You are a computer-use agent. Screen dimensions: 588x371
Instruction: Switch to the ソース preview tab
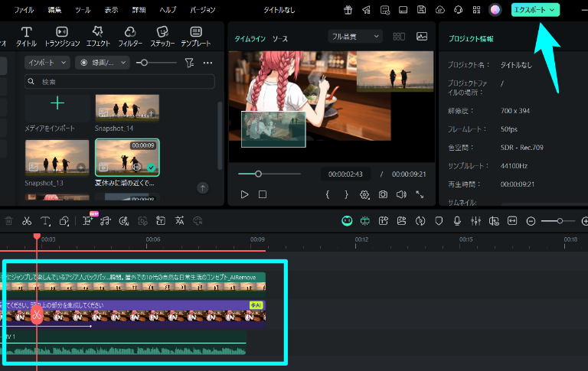280,38
